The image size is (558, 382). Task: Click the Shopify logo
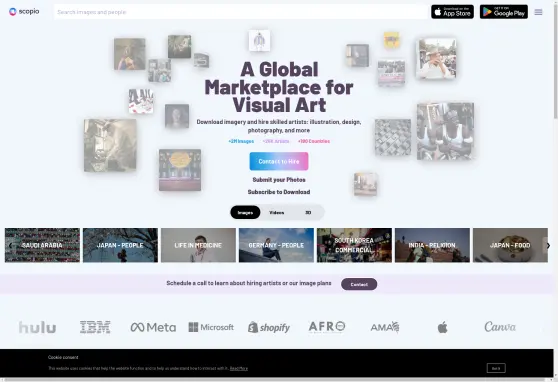pyautogui.click(x=269, y=328)
